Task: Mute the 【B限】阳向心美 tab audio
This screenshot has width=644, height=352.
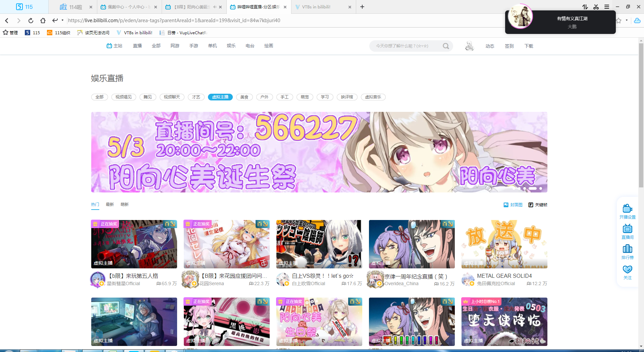Action: [x=215, y=7]
